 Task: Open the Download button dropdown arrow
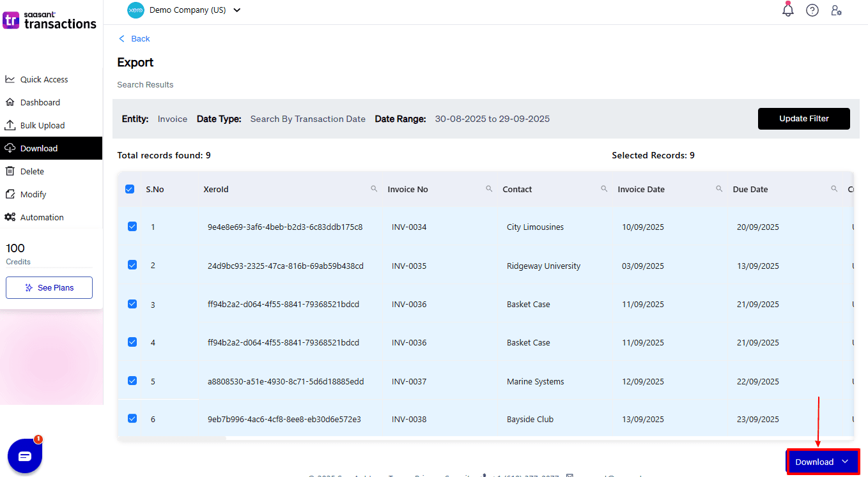click(x=845, y=462)
